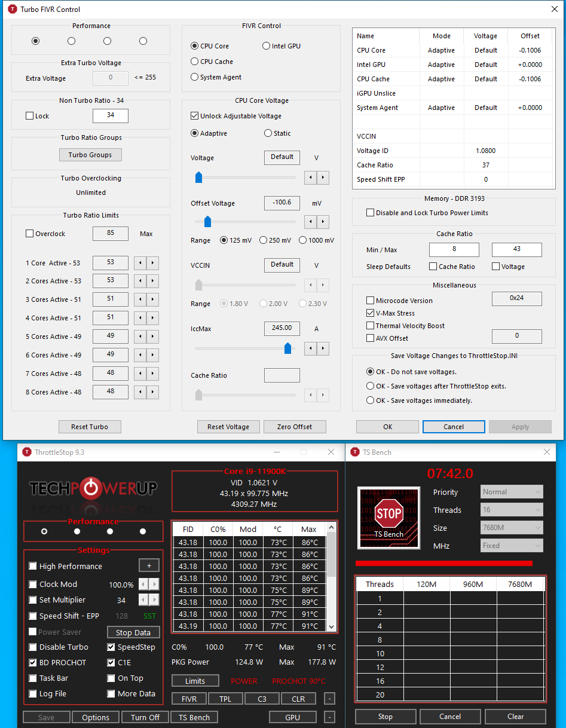Viewport: 566px width, 728px height.
Task: Open the Priority dropdown in TS Bench
Action: pyautogui.click(x=512, y=492)
